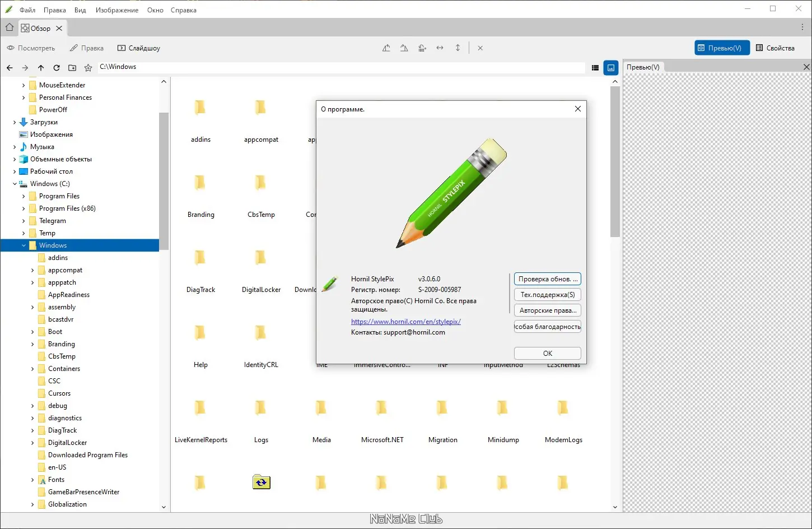
Task: Click the особая благодарность button
Action: coord(548,327)
